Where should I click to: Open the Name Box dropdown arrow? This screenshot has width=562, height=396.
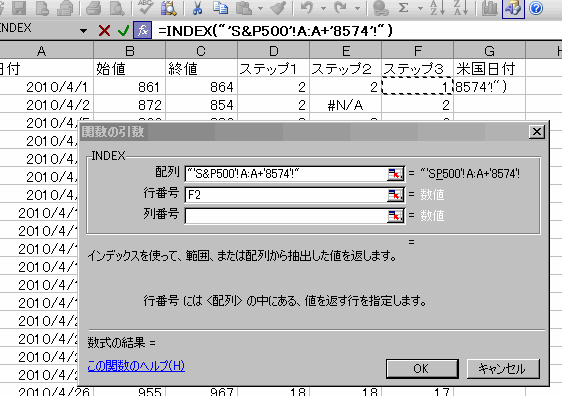(84, 31)
